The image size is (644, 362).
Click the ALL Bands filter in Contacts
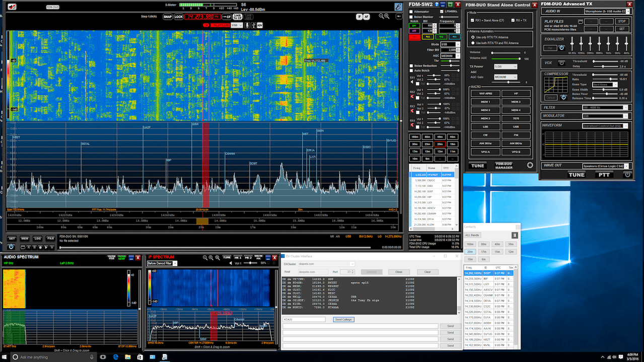pyautogui.click(x=472, y=235)
